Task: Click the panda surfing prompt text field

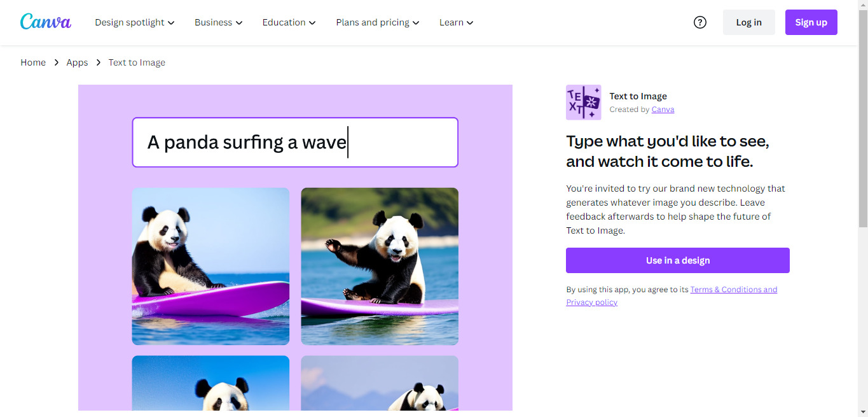Action: click(x=295, y=142)
